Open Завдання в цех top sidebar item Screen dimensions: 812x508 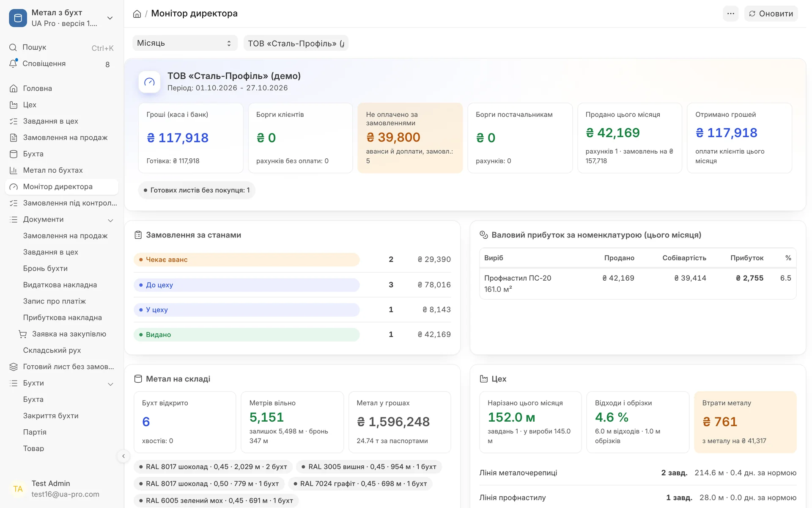(62, 121)
